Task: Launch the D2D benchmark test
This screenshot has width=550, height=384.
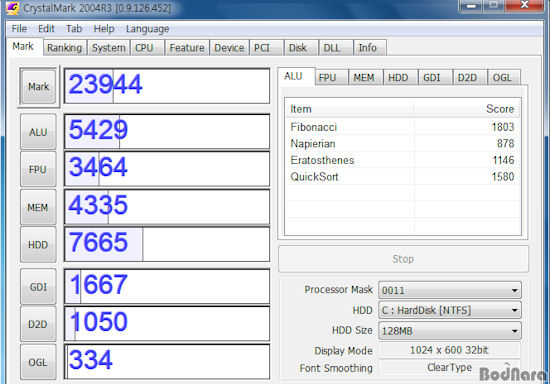Action: (x=38, y=324)
